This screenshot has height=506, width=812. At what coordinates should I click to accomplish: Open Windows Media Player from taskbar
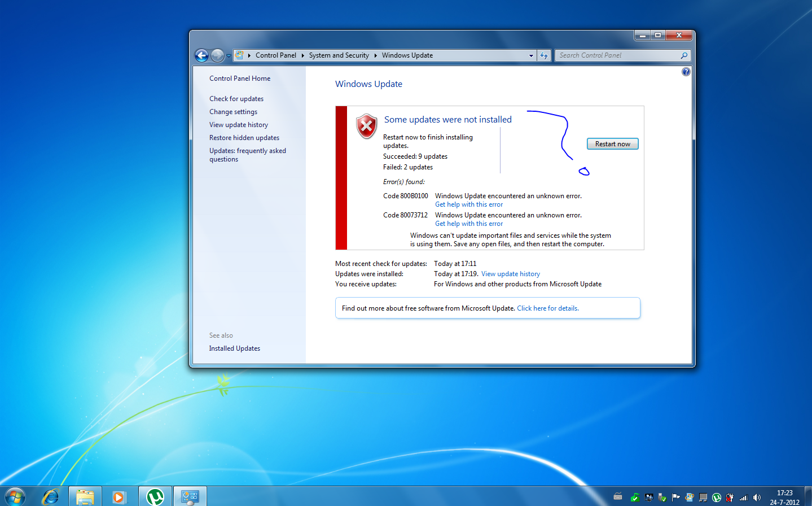119,497
